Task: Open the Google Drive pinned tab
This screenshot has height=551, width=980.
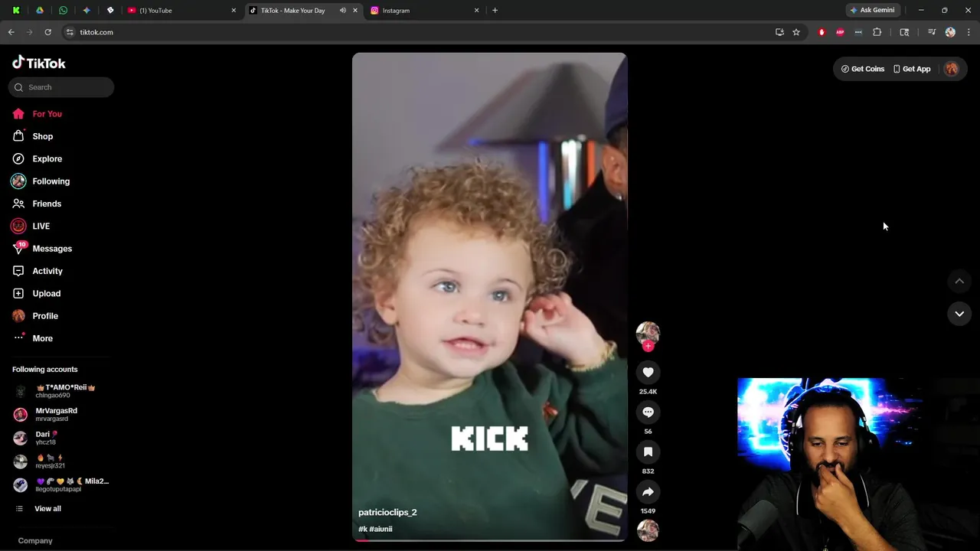Action: click(40, 11)
